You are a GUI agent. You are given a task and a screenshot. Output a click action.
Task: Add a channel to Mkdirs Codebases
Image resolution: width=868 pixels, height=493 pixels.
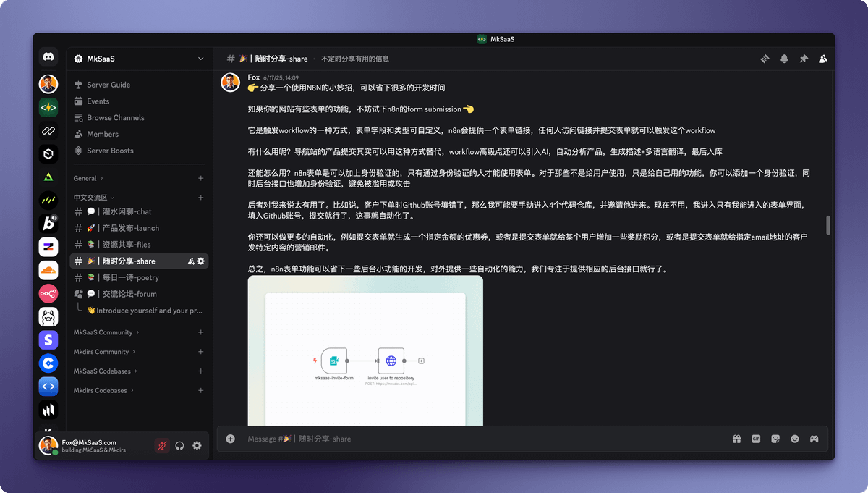(x=201, y=390)
